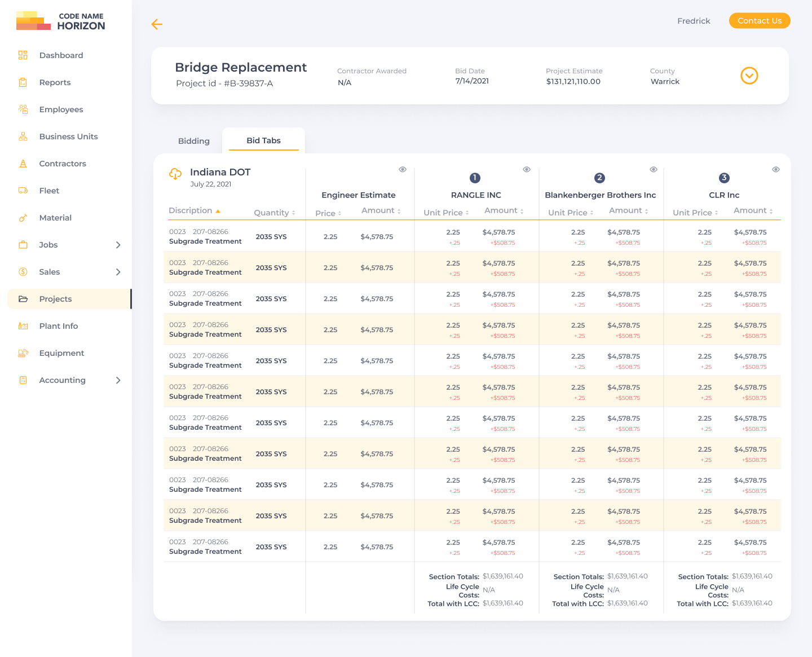Open Fleet from the sidebar
The height and width of the screenshot is (657, 812).
(x=49, y=191)
